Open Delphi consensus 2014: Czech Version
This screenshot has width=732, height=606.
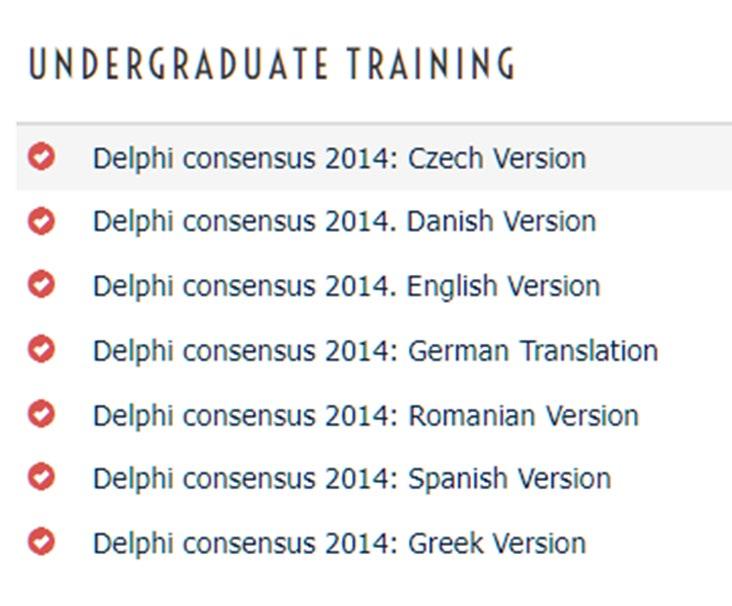point(339,159)
